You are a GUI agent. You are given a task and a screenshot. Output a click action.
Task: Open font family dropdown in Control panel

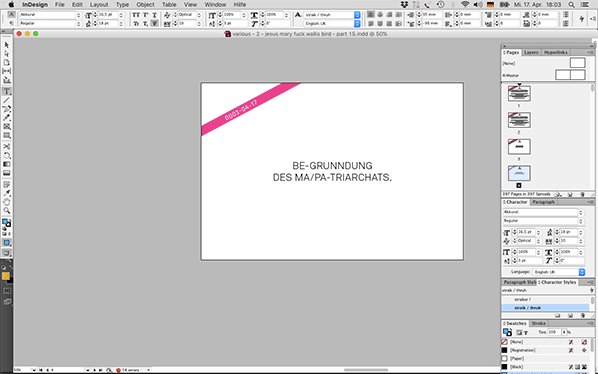point(79,15)
